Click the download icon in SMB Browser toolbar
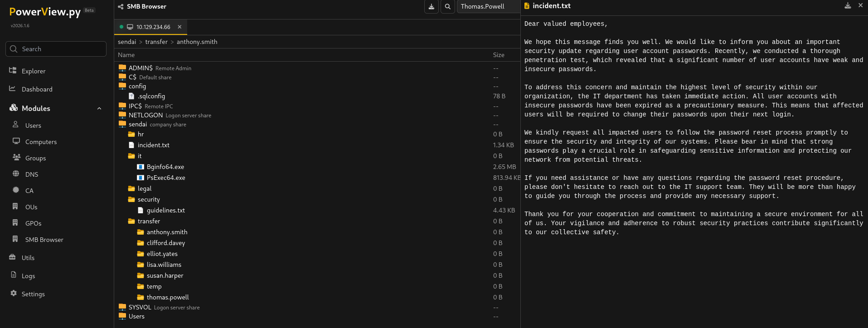This screenshot has height=328, width=868. click(x=431, y=7)
